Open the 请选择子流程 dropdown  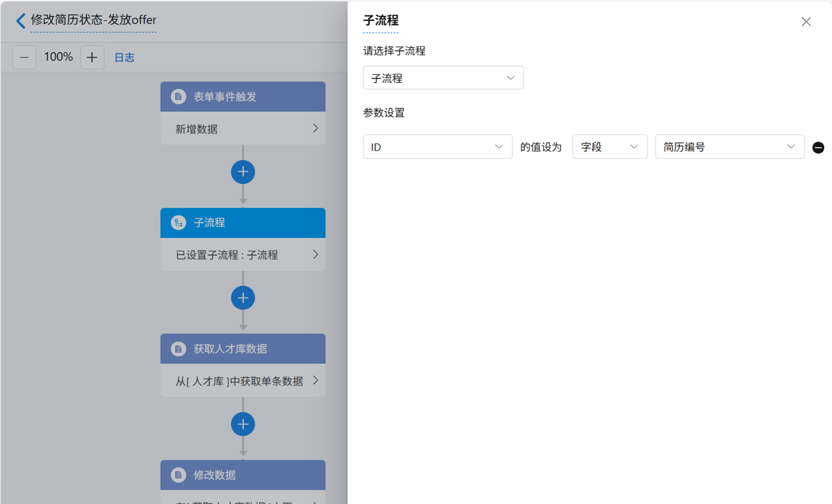pos(443,78)
